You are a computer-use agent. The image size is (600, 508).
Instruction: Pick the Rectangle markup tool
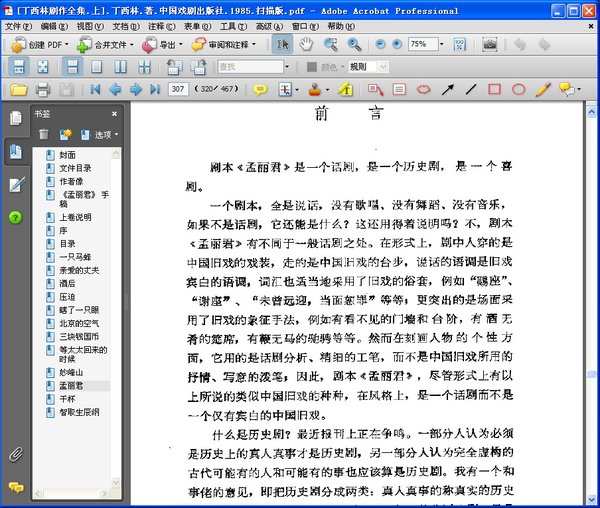click(494, 89)
